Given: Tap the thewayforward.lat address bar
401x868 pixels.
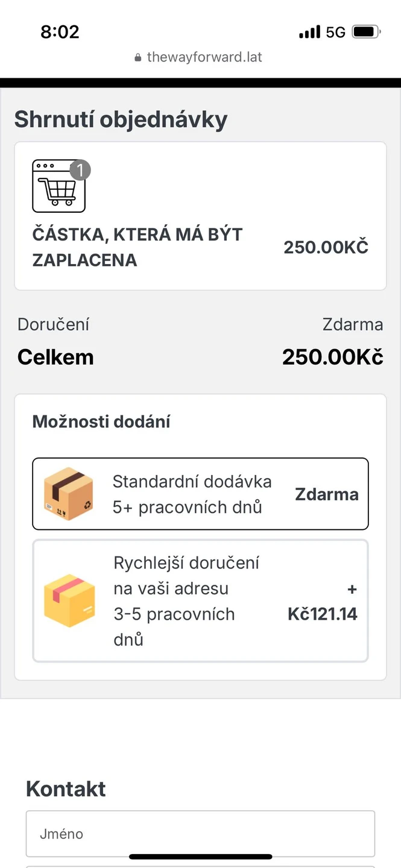Looking at the screenshot, I should [204, 58].
